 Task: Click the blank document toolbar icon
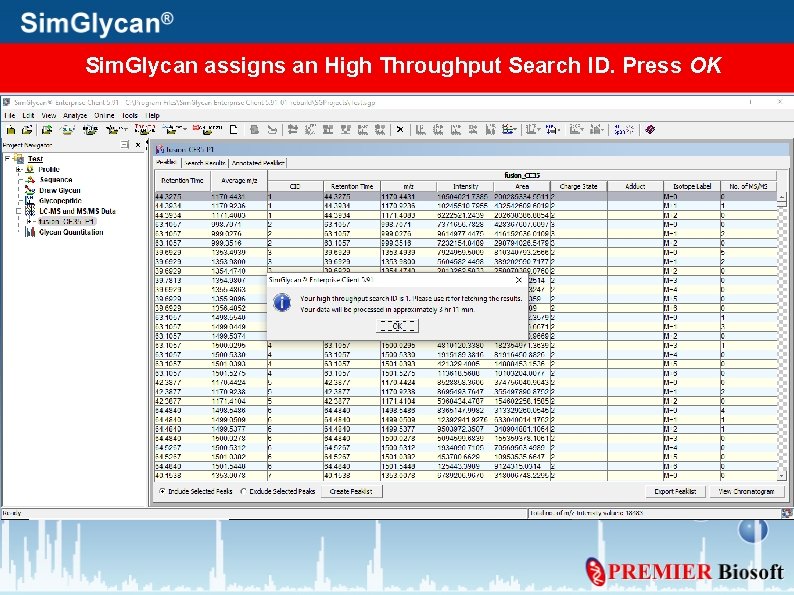point(233,130)
